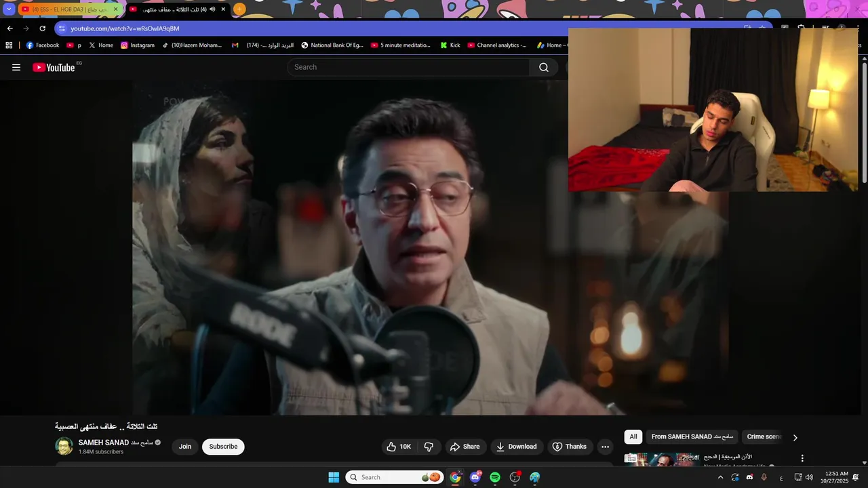Open the notification bell icon
Image resolution: width=868 pixels, height=488 pixels.
click(856, 477)
